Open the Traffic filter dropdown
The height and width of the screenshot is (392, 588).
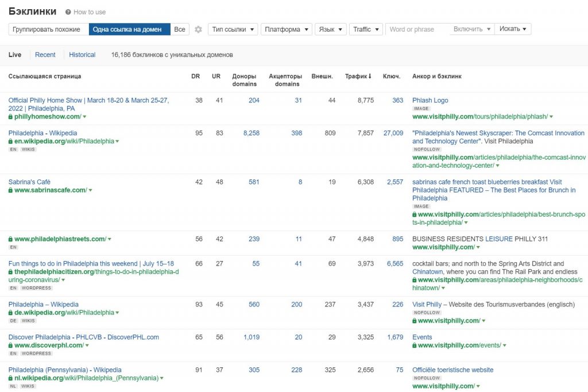click(x=366, y=29)
